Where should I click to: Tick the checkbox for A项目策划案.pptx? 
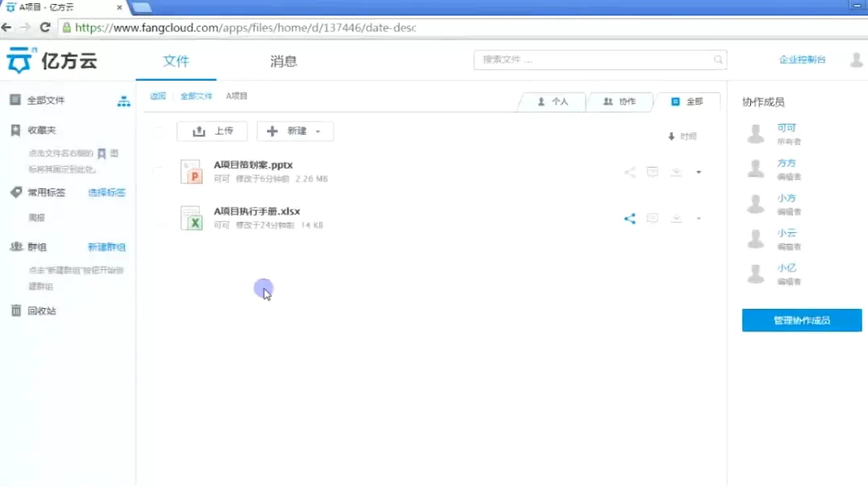click(158, 172)
